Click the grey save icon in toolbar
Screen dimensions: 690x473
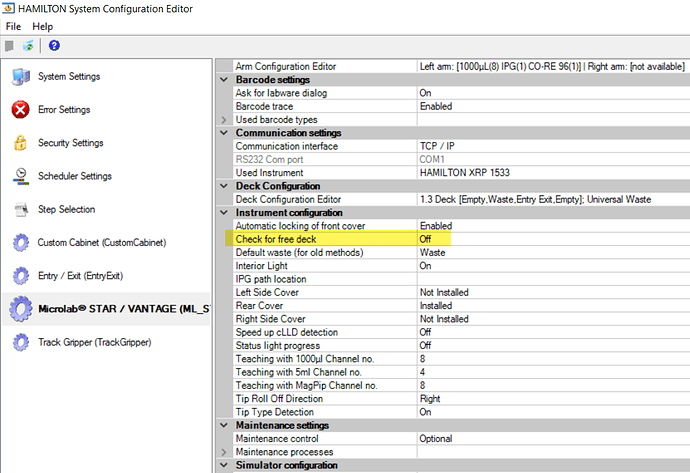(x=9, y=45)
